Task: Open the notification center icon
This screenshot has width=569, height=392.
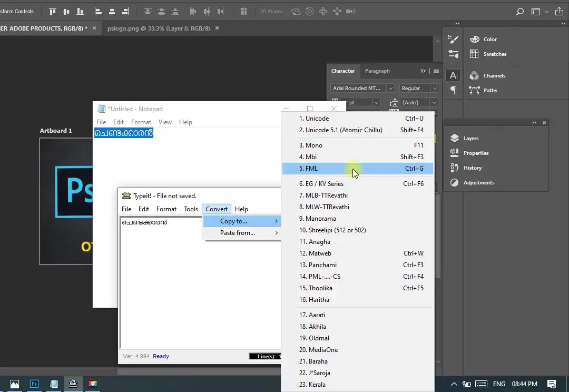Action: tap(552, 384)
